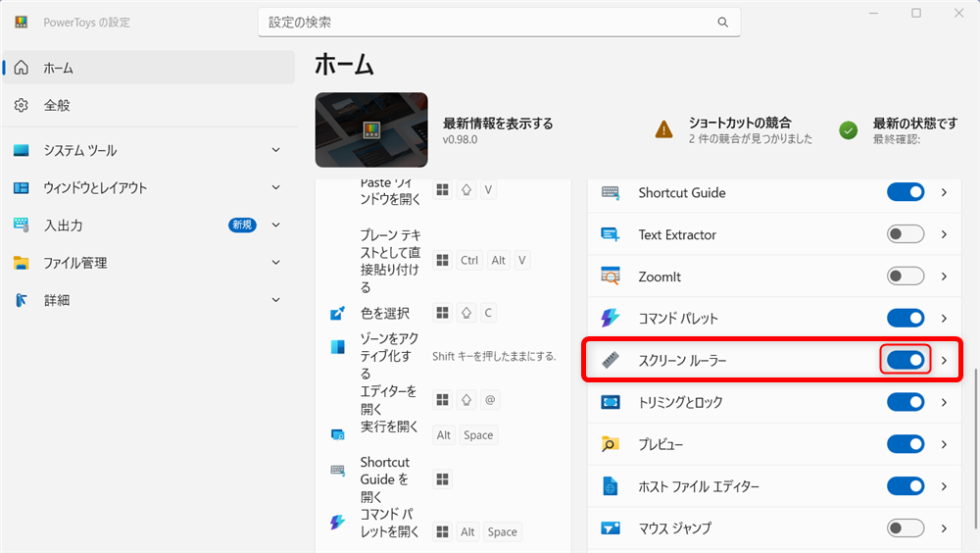Expand the 入出力 chevron
The width and height of the screenshot is (980, 553).
click(x=275, y=226)
